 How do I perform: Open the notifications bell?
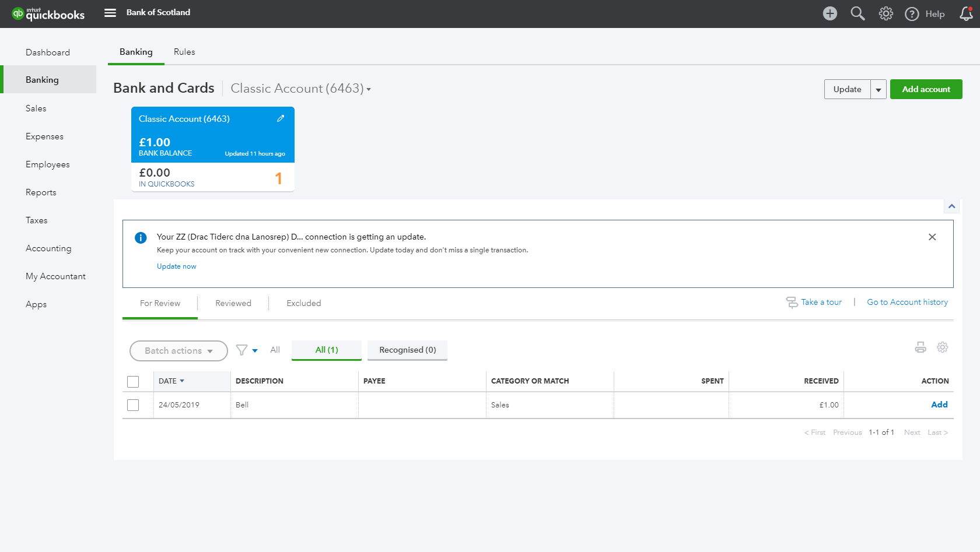966,13
